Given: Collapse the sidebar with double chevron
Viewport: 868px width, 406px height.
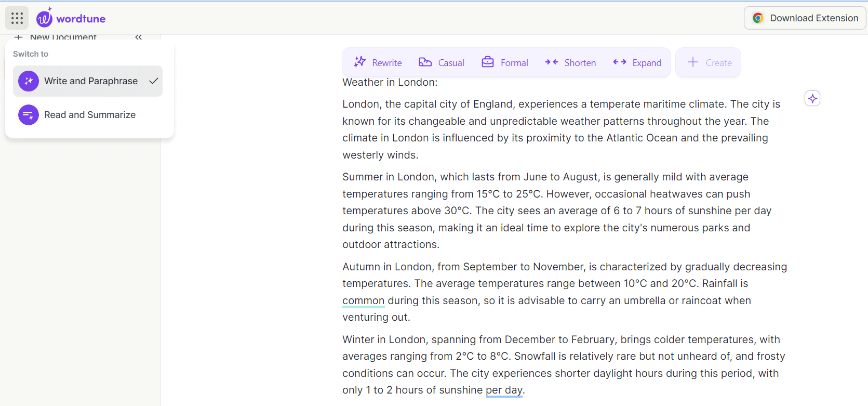Looking at the screenshot, I should 139,37.
